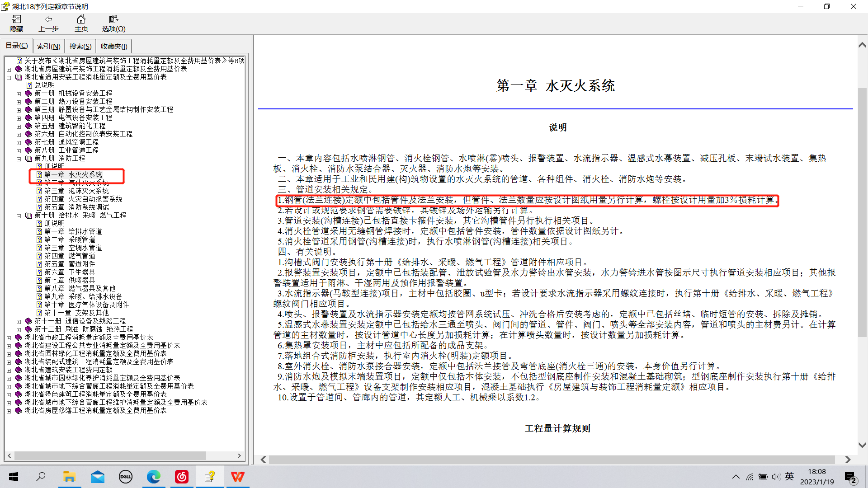Click page icon of 第六章 卫生器具

[x=39, y=272]
